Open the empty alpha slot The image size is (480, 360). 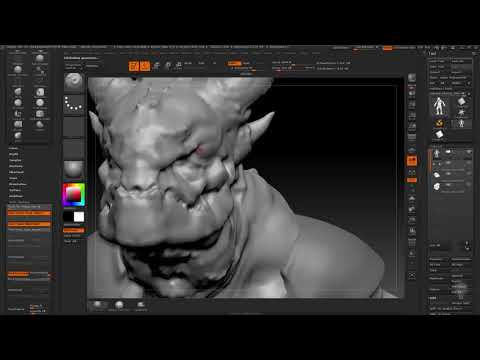[x=74, y=126]
